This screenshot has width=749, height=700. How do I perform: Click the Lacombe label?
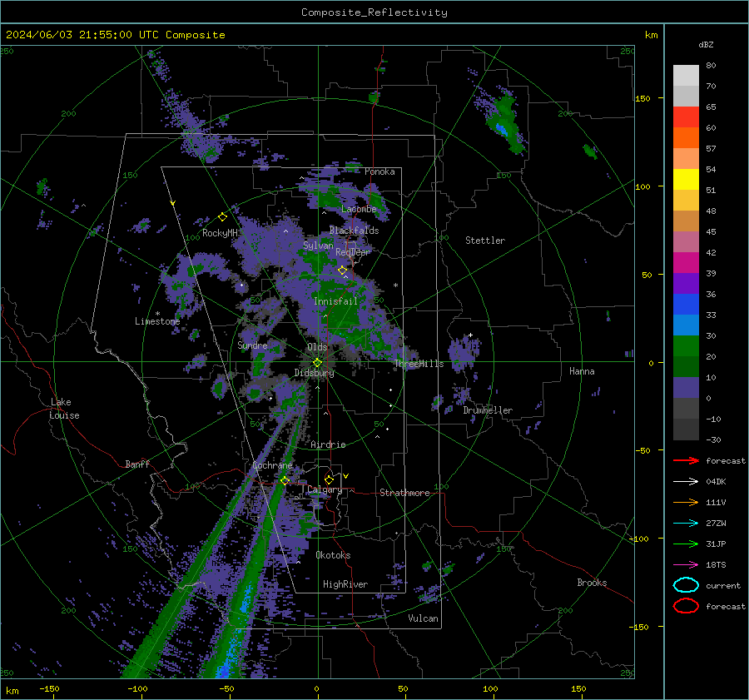tap(359, 209)
